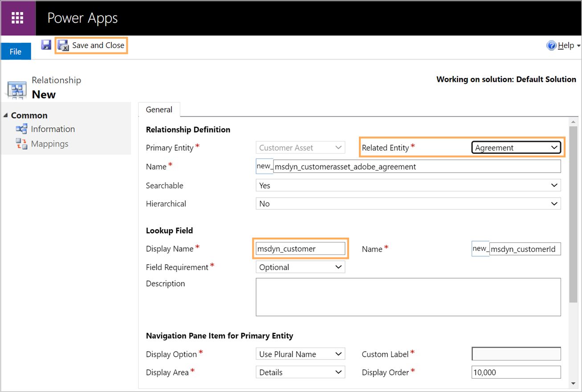
Task: Click the Lookup Display Name input field
Action: click(300, 249)
